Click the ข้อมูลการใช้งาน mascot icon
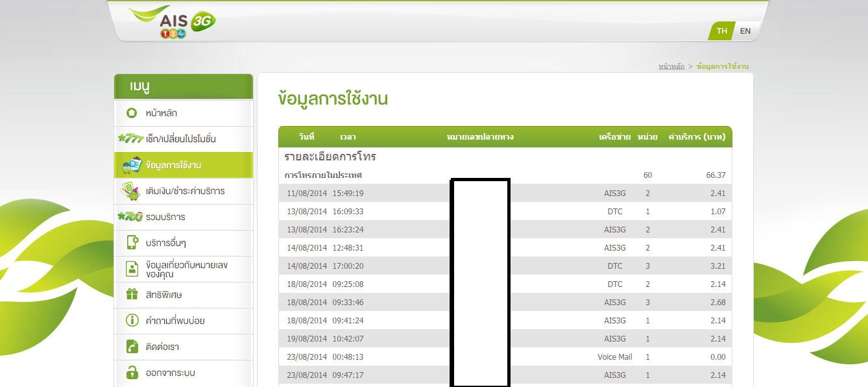 [x=132, y=166]
